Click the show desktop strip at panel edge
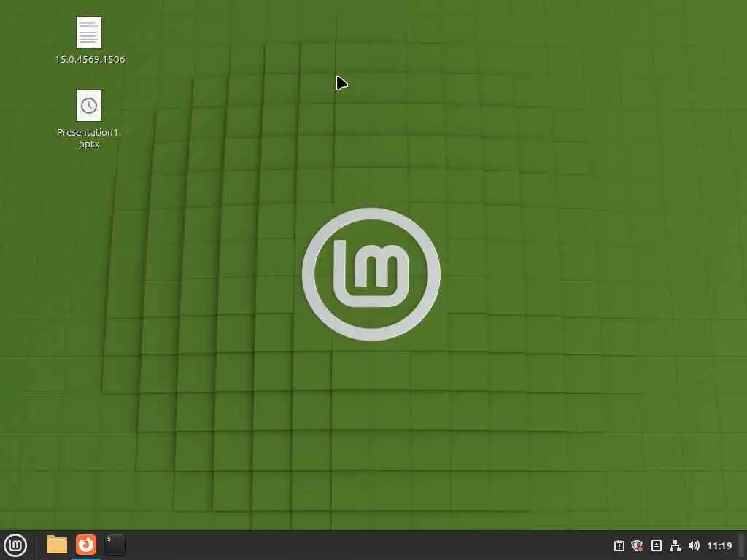Viewport: 747px width, 560px height. pos(742,545)
